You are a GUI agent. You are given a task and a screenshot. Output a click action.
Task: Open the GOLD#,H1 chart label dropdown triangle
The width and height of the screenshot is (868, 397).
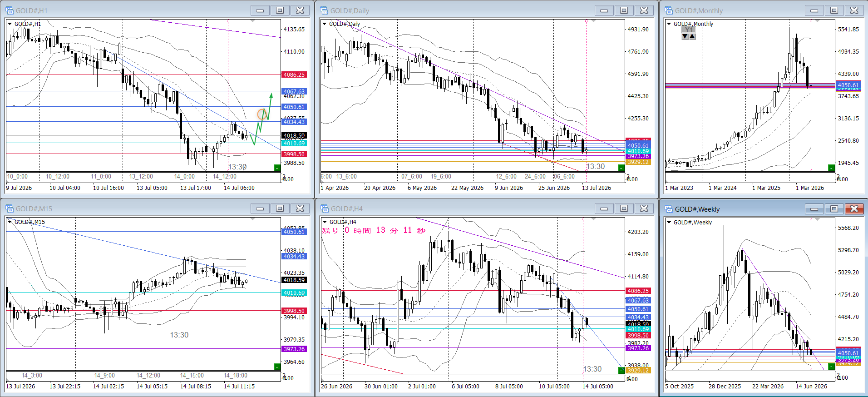pyautogui.click(x=10, y=24)
